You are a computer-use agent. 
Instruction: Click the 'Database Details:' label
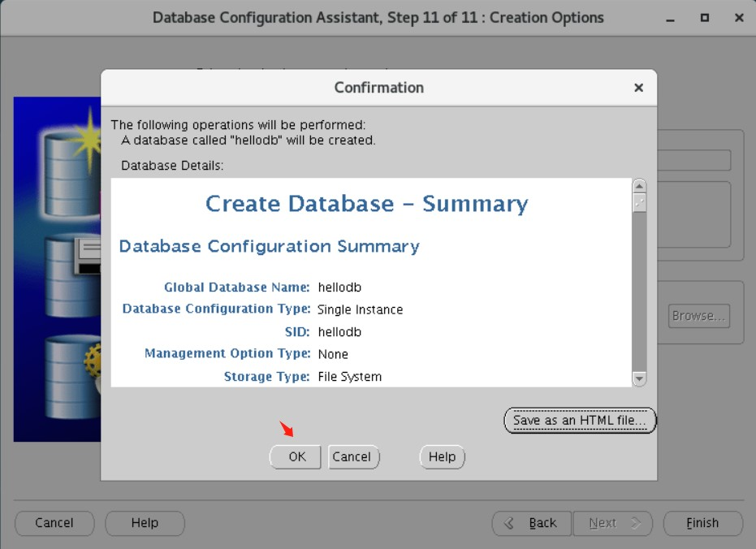[x=172, y=166]
